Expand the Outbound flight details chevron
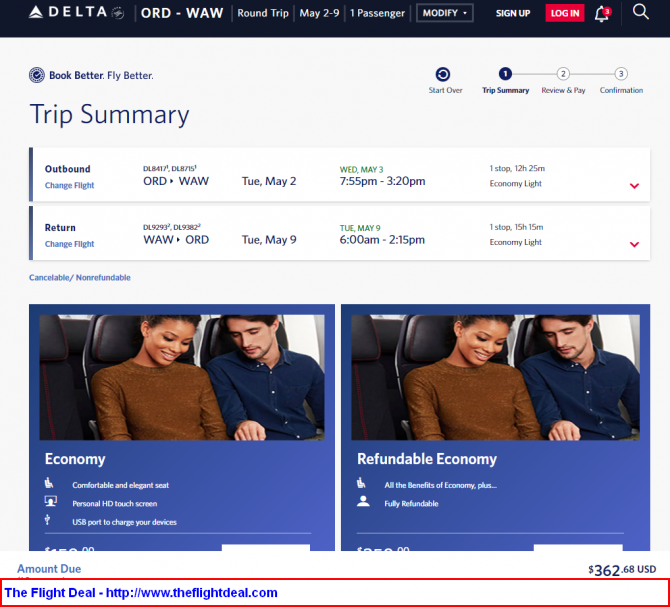This screenshot has height=607, width=670. click(x=634, y=186)
